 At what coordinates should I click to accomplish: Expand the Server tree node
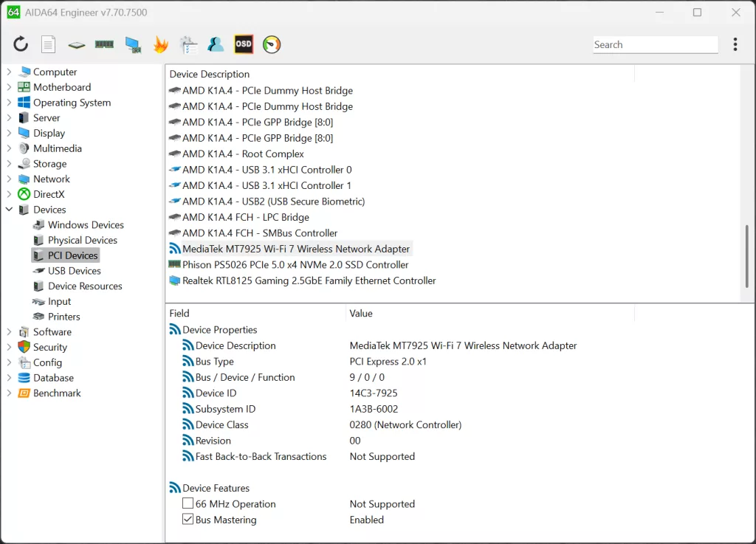point(9,117)
